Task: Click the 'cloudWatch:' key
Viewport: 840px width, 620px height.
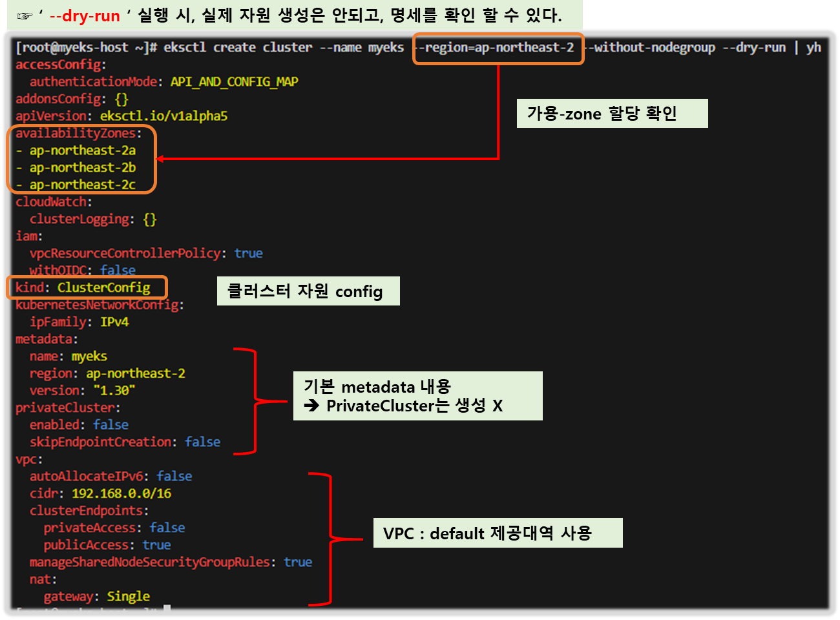Action: click(54, 201)
